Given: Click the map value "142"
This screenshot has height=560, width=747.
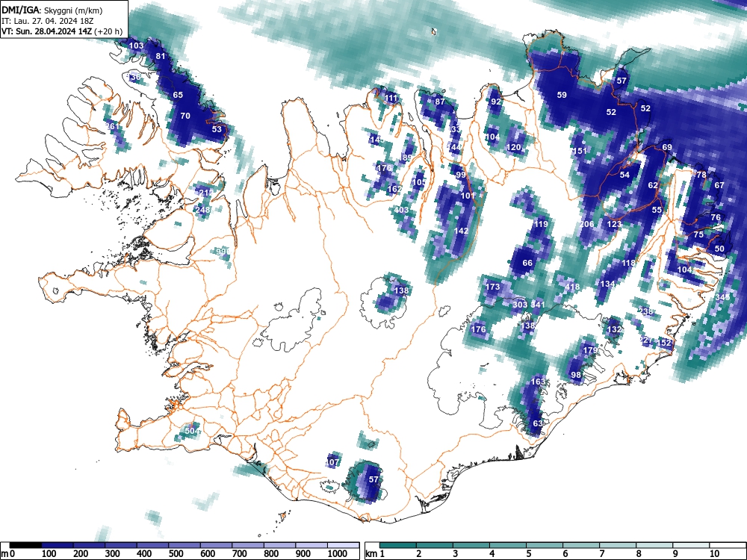Looking at the screenshot, I should click(x=461, y=231).
